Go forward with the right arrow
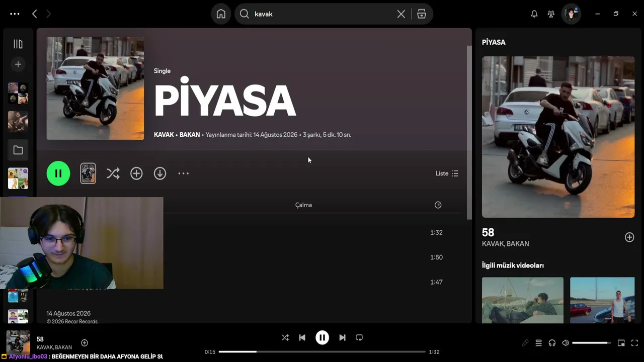This screenshot has height=362, width=644. coord(48,14)
